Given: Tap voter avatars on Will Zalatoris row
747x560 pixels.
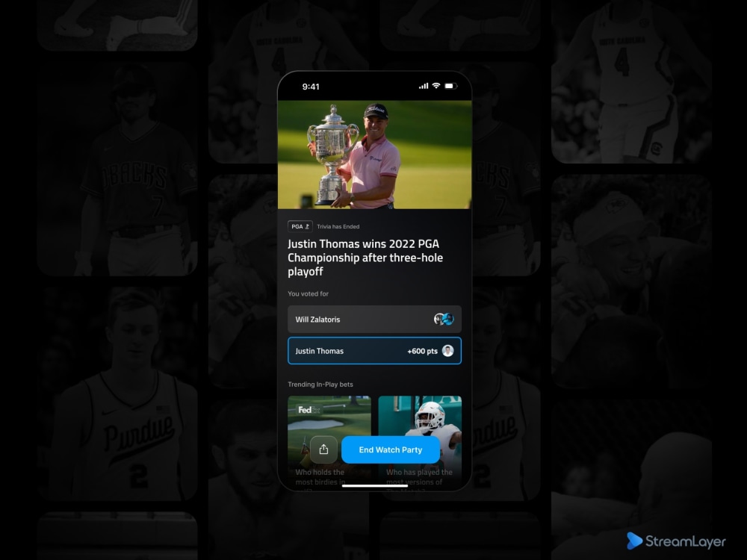Looking at the screenshot, I should (x=444, y=319).
